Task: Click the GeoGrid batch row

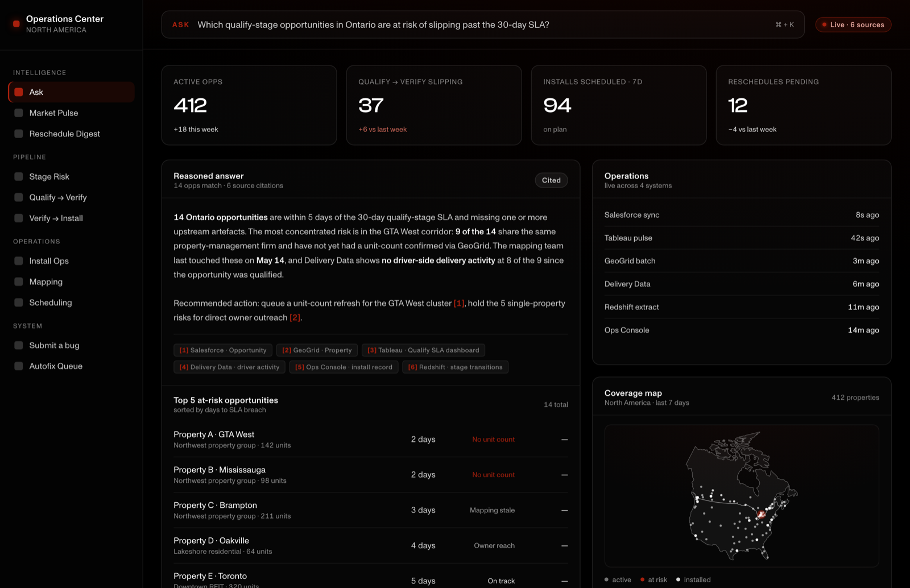Action: point(742,261)
